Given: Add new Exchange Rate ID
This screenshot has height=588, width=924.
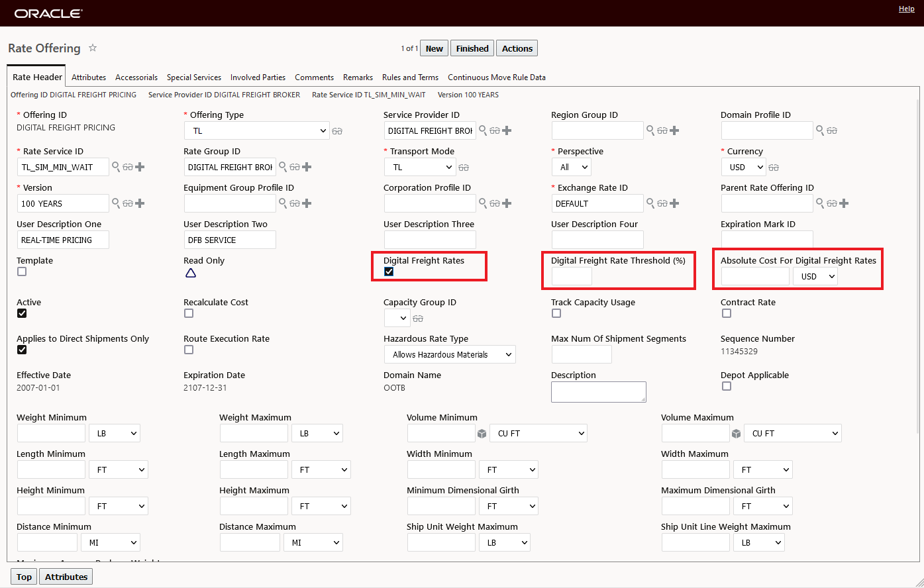Looking at the screenshot, I should (674, 203).
